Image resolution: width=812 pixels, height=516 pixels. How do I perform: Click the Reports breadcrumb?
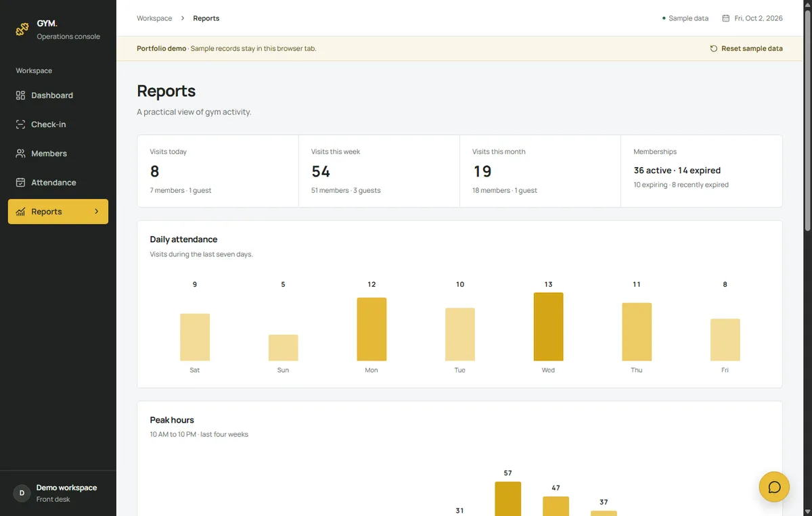pos(206,18)
